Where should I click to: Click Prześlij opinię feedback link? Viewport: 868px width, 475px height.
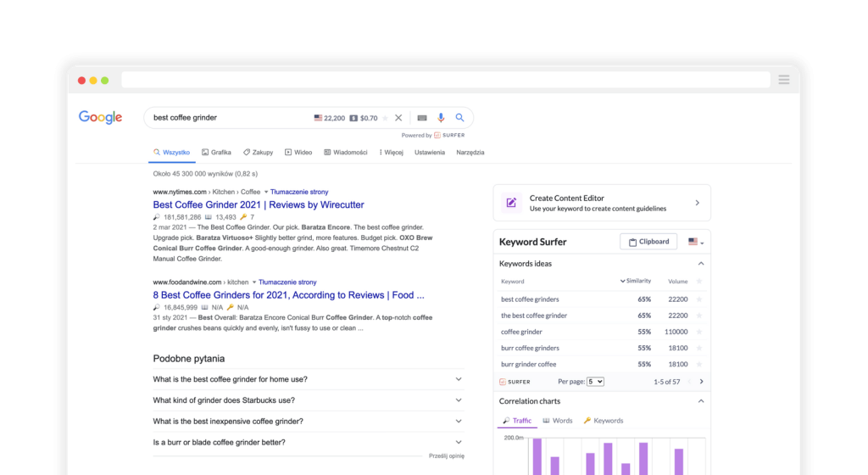click(446, 456)
